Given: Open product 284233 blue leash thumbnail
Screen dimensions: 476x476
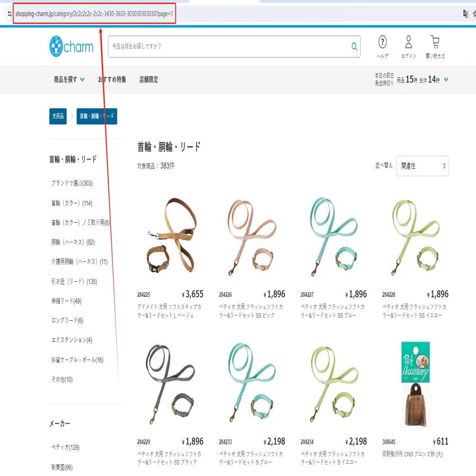Looking at the screenshot, I should [252, 384].
